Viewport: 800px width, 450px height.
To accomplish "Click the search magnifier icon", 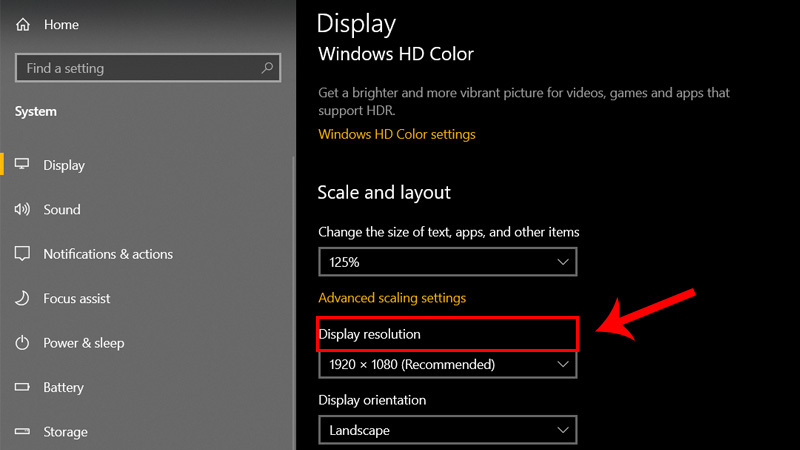I will click(267, 68).
